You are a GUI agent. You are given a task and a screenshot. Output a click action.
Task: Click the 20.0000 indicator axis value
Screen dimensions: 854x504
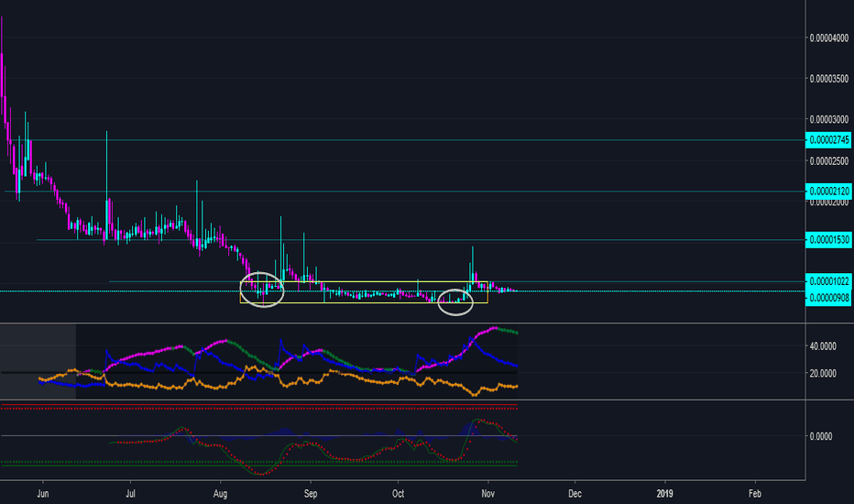[823, 373]
